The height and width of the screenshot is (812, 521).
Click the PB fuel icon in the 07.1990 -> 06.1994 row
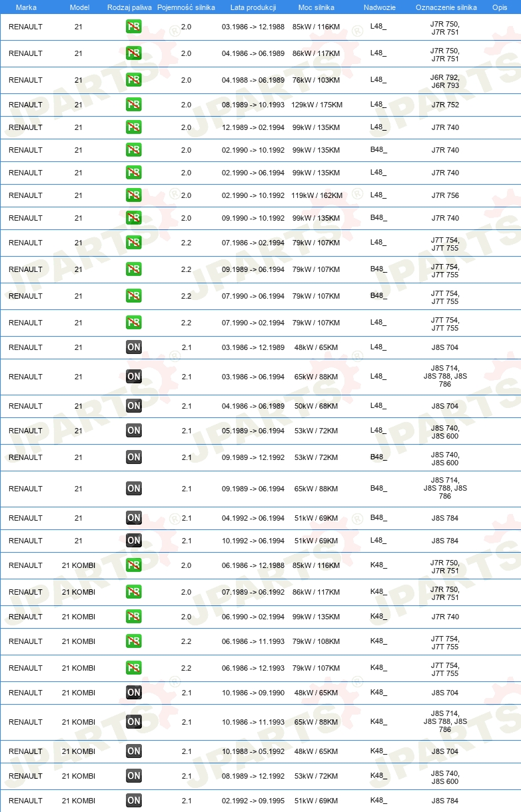click(134, 296)
